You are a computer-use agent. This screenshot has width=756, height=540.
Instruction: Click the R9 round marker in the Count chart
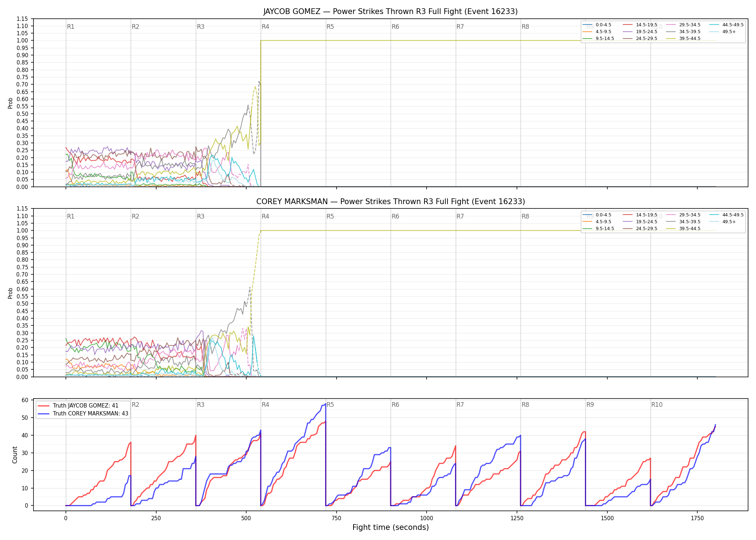tap(590, 405)
